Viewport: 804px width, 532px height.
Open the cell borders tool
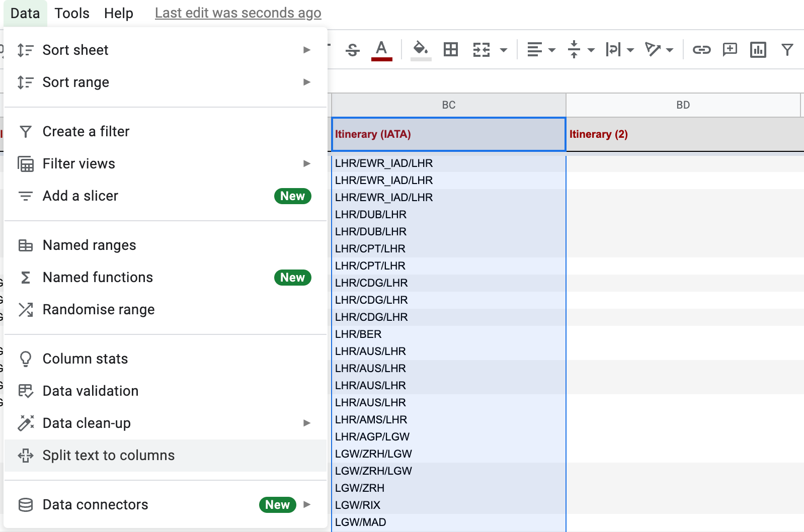point(451,50)
